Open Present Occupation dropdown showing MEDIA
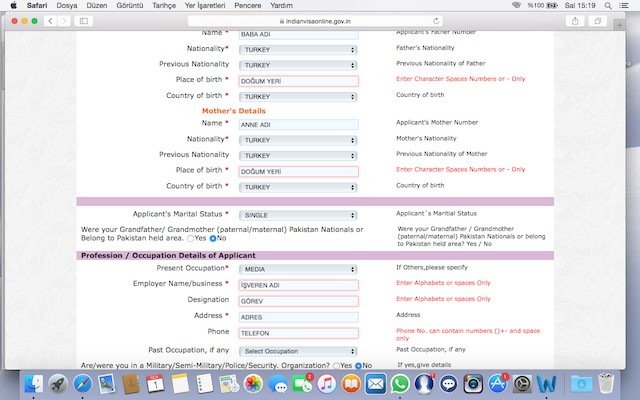Viewport: 640px width, 400px height. pos(298,269)
